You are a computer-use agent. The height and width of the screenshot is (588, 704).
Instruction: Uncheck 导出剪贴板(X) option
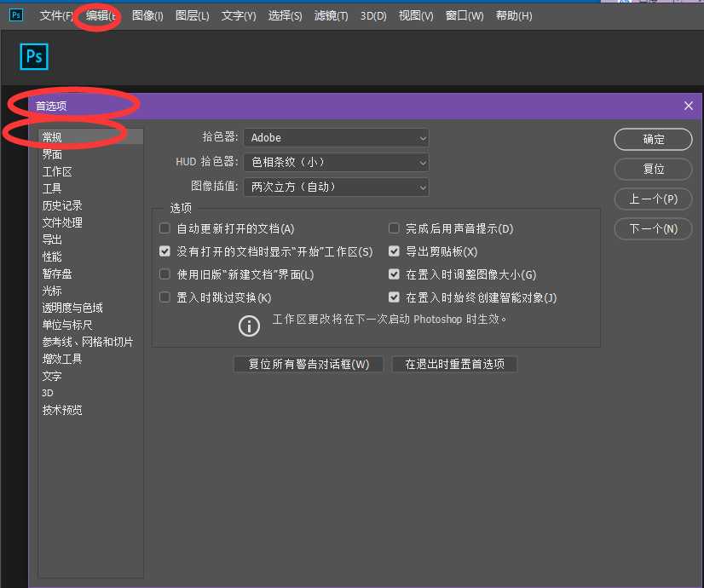coord(394,251)
